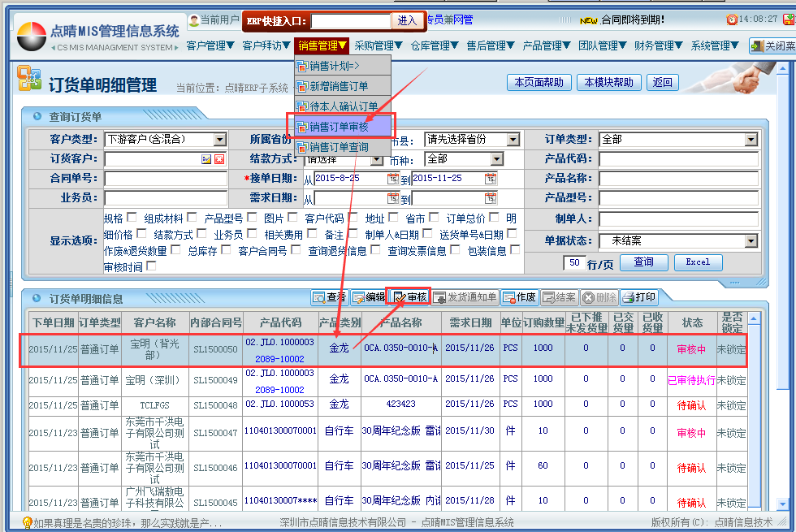Clear 订货客户 with the red X icon
796x532 pixels.
tap(219, 159)
